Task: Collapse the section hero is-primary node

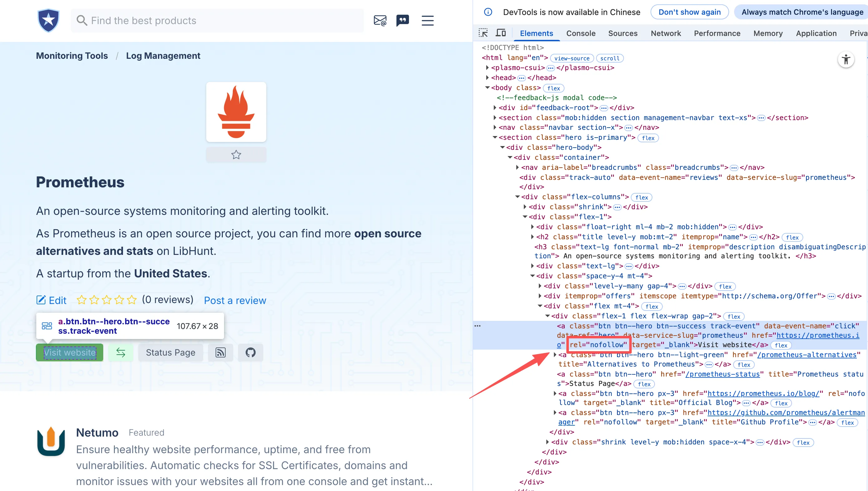Action: [495, 137]
